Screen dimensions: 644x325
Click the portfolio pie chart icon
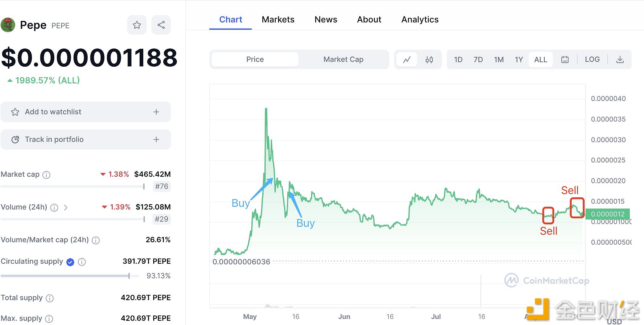tap(15, 139)
